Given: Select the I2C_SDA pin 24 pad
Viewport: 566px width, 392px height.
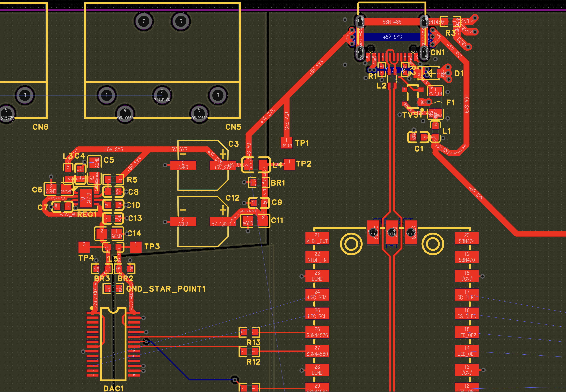Looking at the screenshot, I should tap(317, 295).
